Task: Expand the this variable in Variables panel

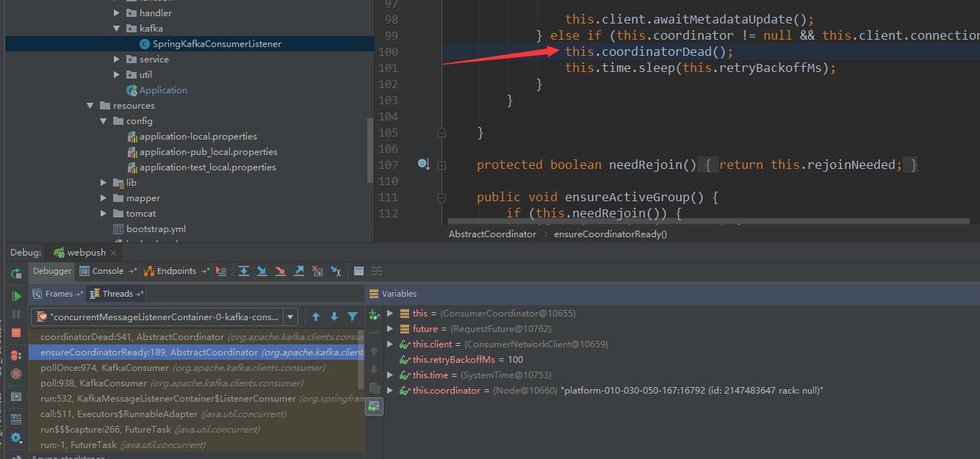Action: coord(390,313)
